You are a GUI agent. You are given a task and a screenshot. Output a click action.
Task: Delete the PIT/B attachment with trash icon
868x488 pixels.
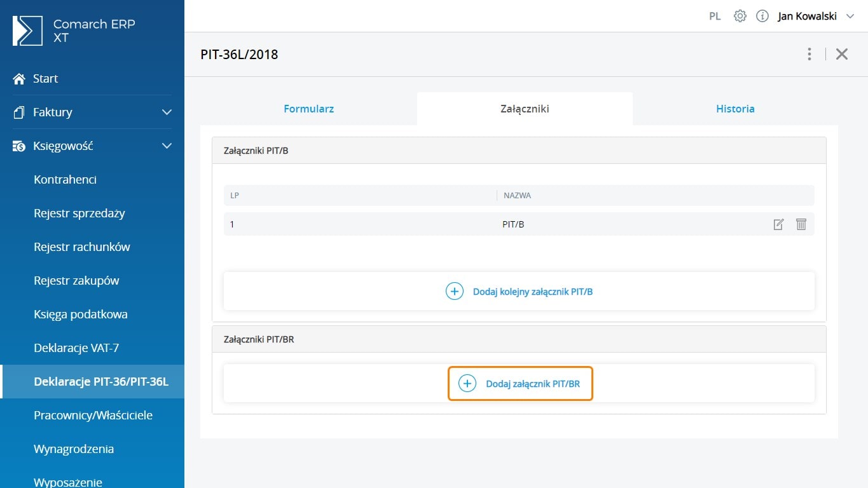point(801,224)
